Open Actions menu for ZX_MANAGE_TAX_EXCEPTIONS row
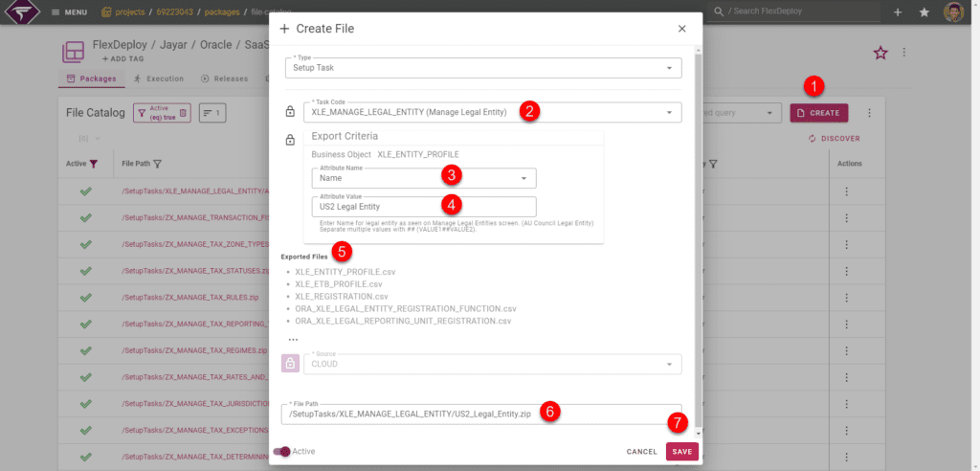980x471 pixels. click(847, 431)
